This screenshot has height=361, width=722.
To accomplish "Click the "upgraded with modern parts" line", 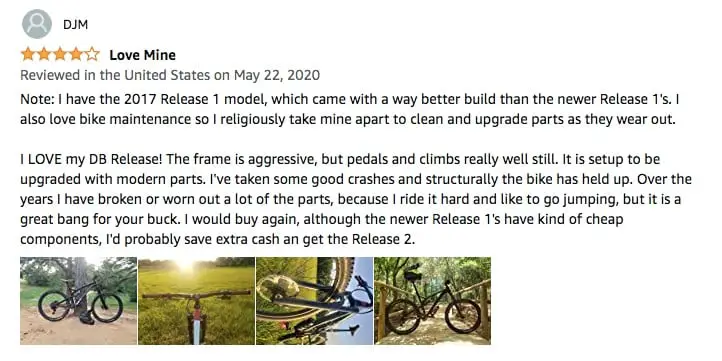I will (356, 179).
